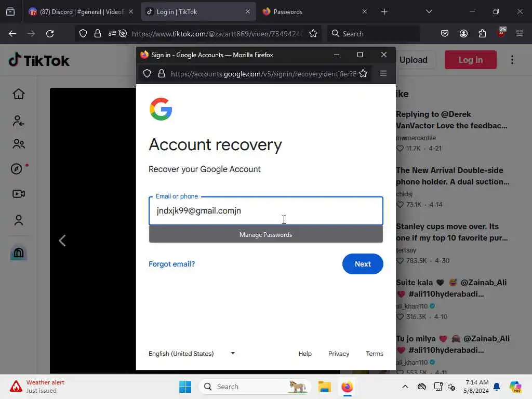Click Firefox icon in taskbar
The width and height of the screenshot is (532, 399).
[x=347, y=387]
